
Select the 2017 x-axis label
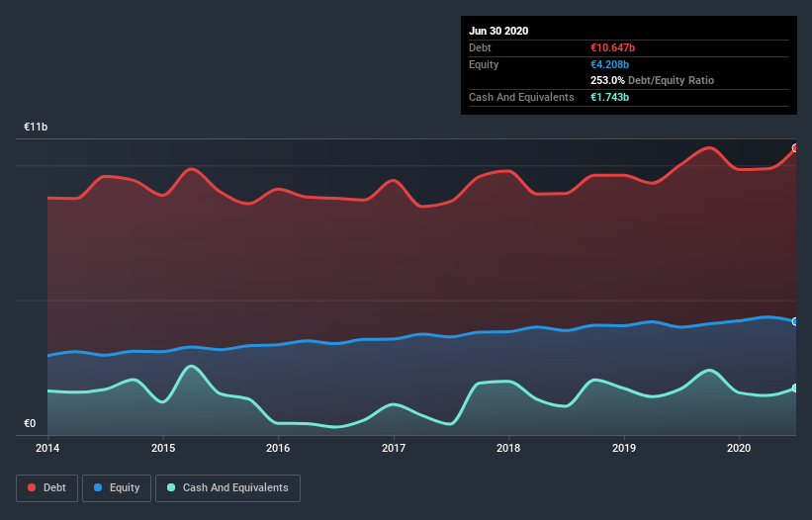(394, 448)
